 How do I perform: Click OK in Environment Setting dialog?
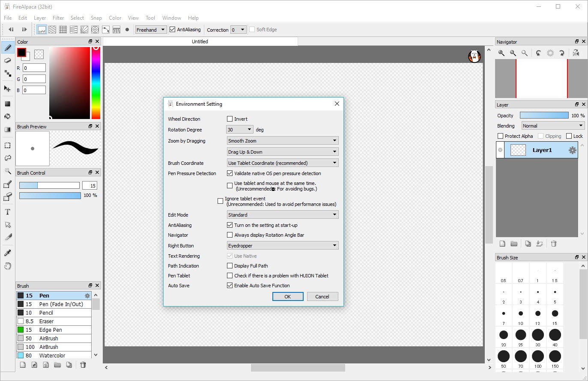tap(288, 297)
